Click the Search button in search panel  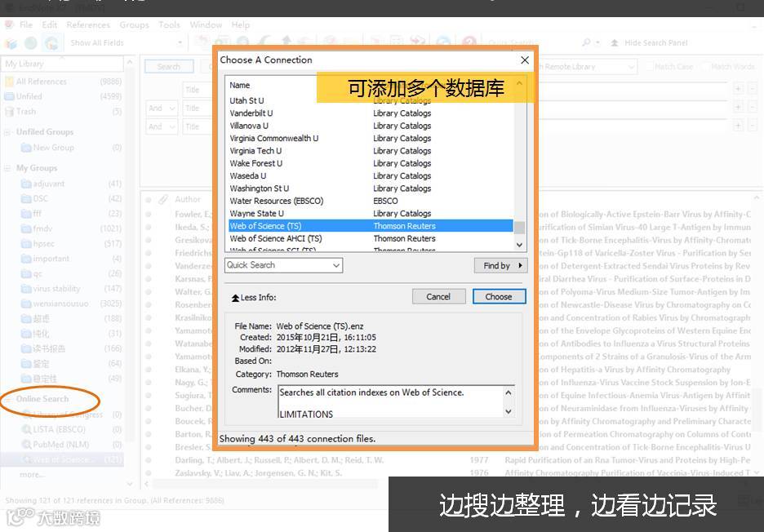[x=169, y=67]
